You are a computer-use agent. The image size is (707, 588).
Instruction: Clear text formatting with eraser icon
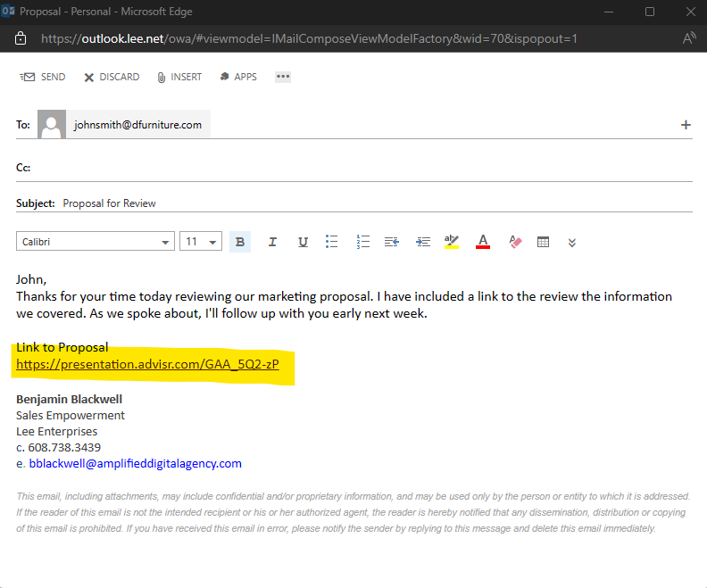(514, 242)
